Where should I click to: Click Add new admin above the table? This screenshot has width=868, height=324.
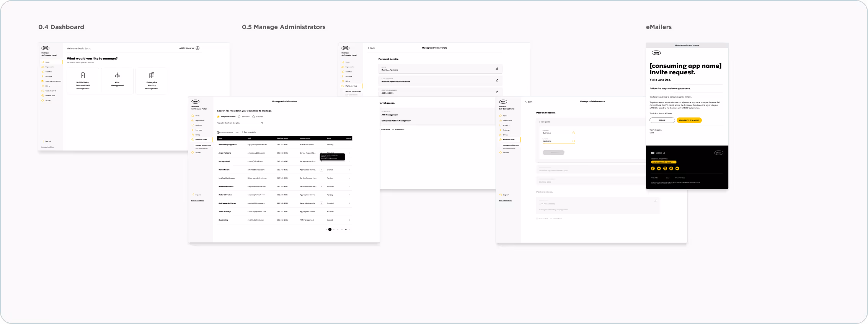(249, 132)
